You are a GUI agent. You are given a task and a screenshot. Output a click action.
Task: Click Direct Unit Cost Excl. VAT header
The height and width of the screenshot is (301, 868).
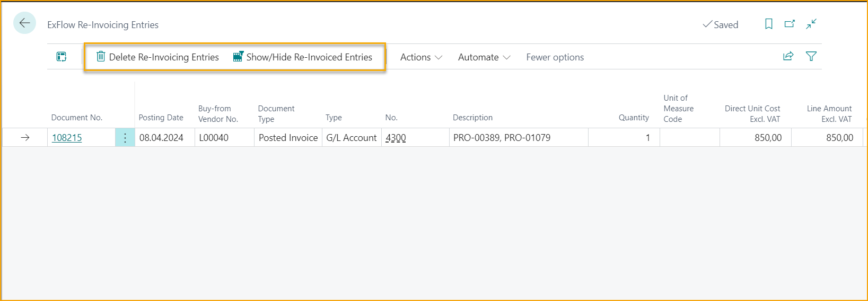752,113
